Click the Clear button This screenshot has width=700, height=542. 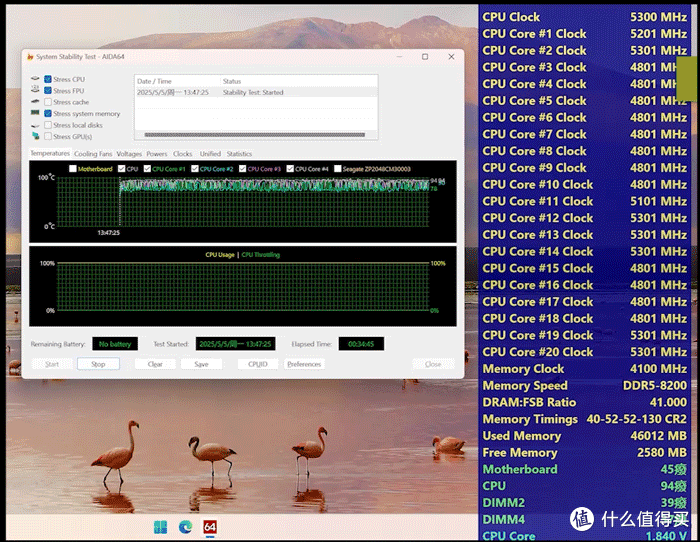click(155, 364)
